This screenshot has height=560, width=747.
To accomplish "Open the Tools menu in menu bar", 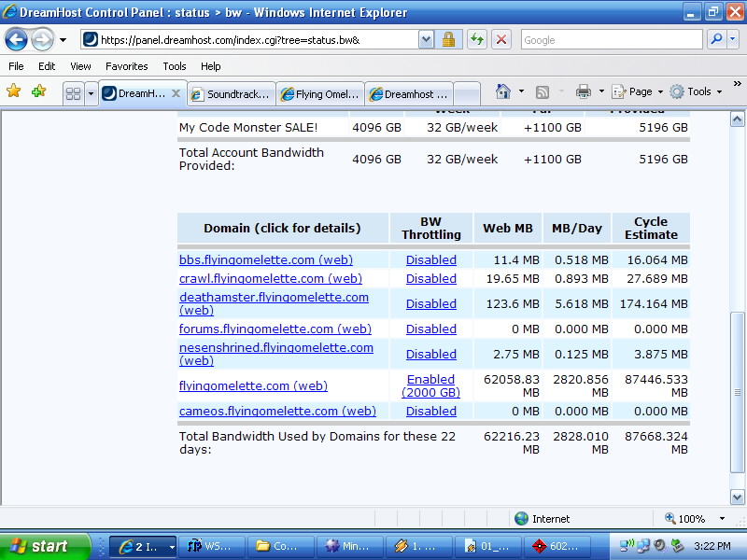I will [175, 66].
